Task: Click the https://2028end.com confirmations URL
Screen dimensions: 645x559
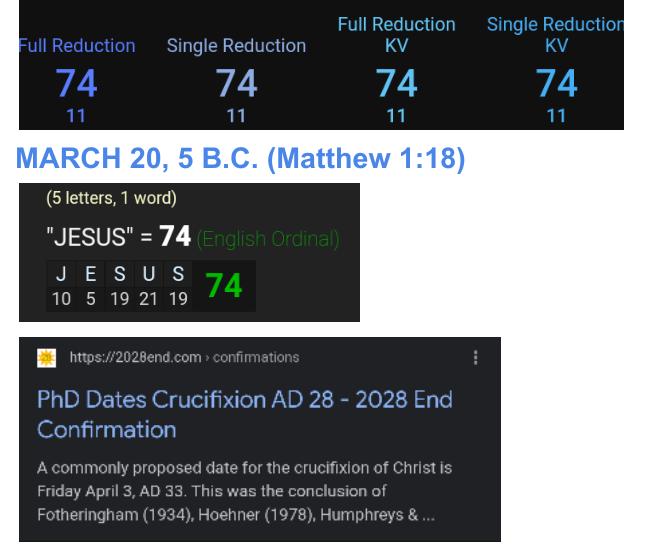Action: tap(184, 358)
